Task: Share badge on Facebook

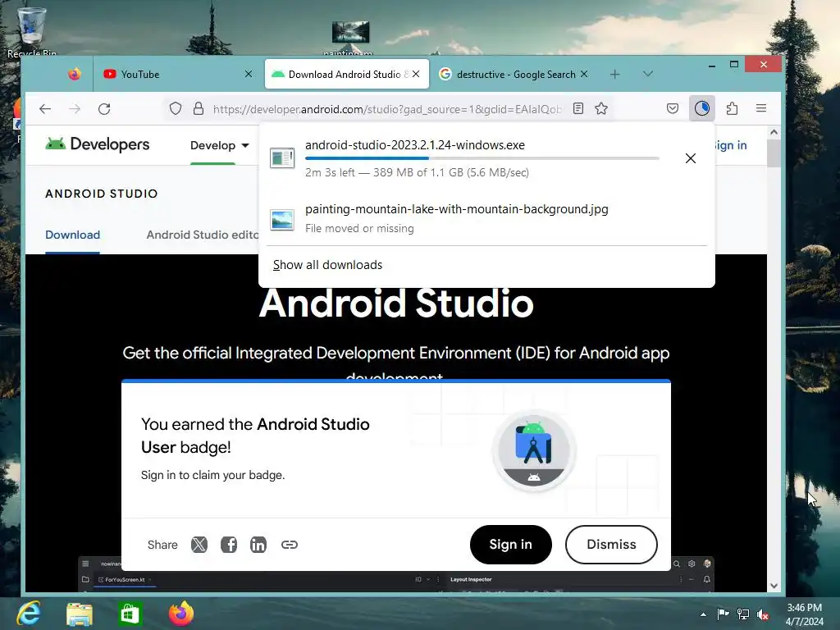Action: pyautogui.click(x=229, y=545)
